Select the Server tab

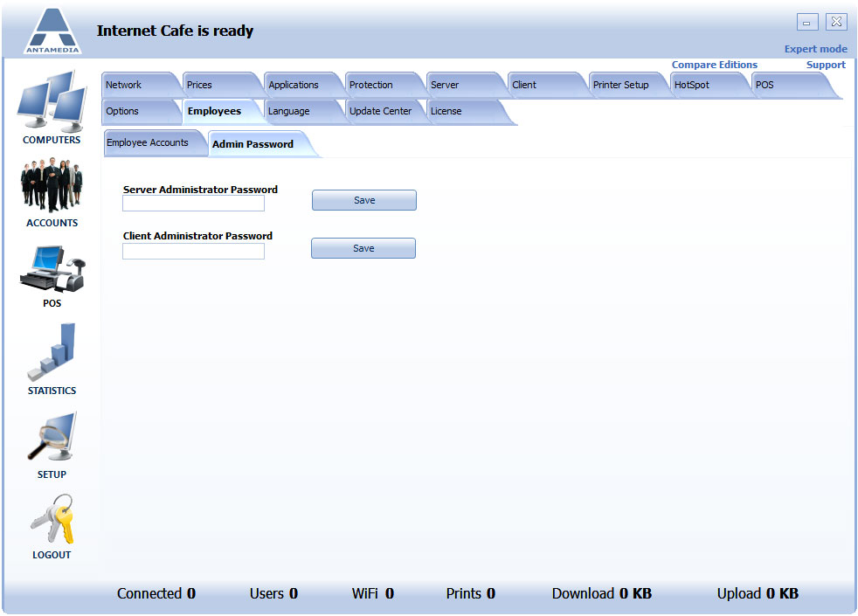(x=467, y=85)
